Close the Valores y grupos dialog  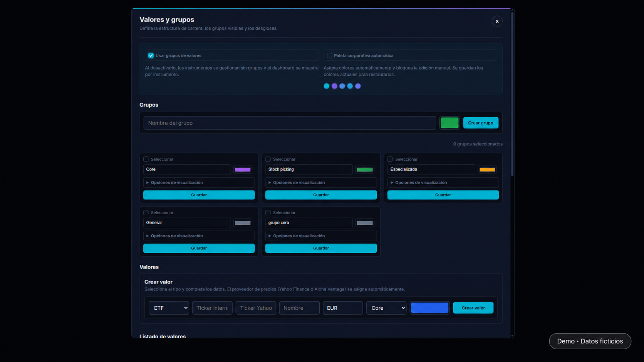pos(497,21)
